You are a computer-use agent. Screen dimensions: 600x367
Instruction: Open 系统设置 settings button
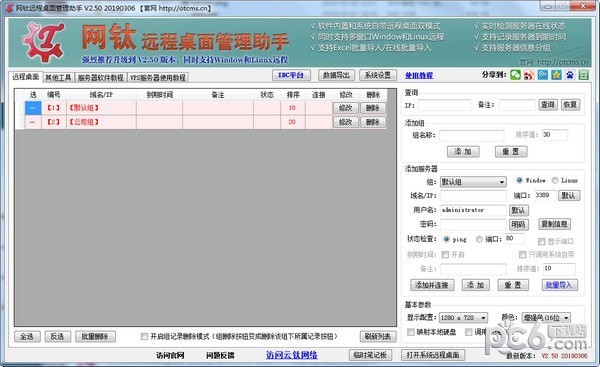378,75
